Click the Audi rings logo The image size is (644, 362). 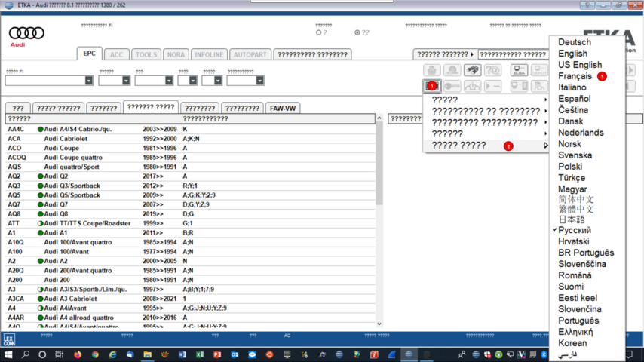click(x=26, y=33)
